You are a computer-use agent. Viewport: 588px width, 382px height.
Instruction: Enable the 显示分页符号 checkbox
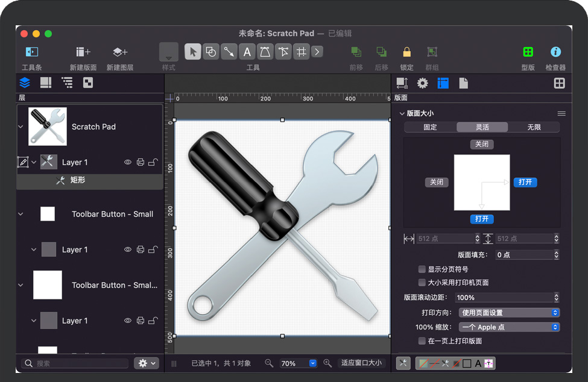[422, 269]
